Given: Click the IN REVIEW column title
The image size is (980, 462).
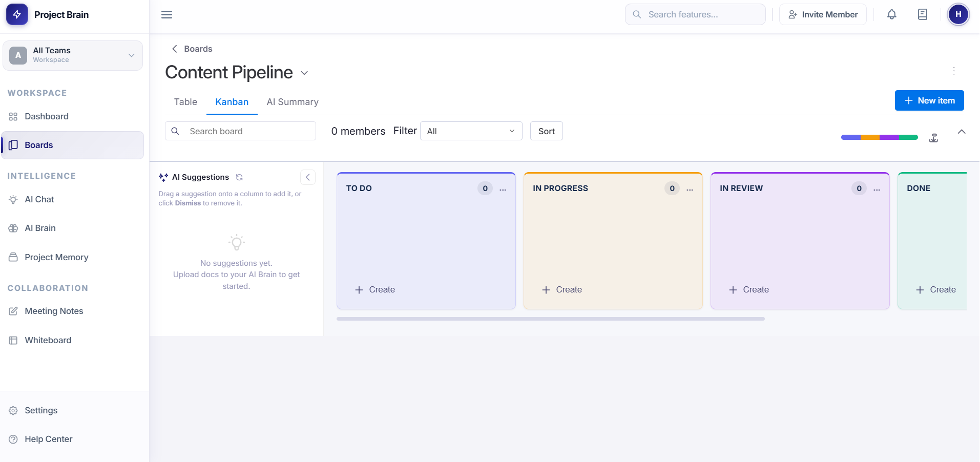Looking at the screenshot, I should click(x=741, y=188).
